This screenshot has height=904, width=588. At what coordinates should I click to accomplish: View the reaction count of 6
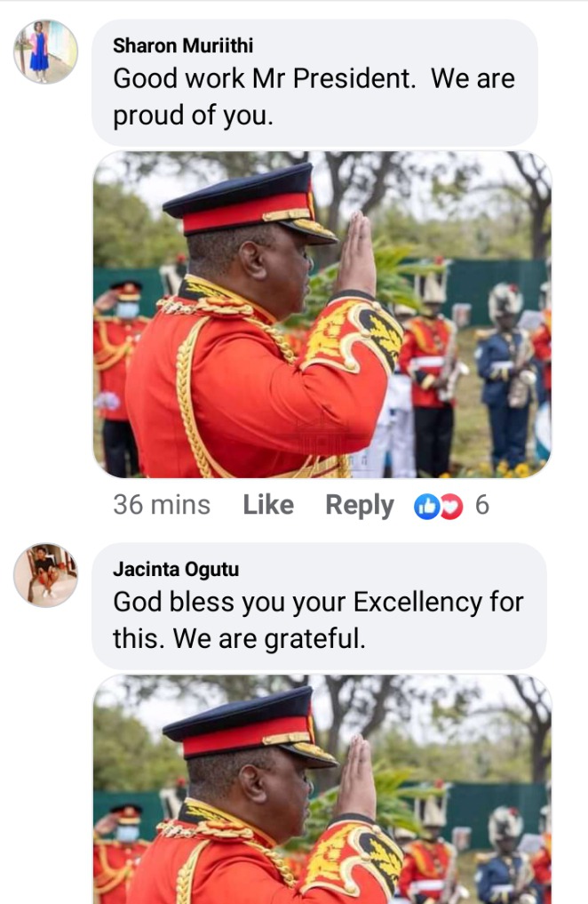[482, 505]
